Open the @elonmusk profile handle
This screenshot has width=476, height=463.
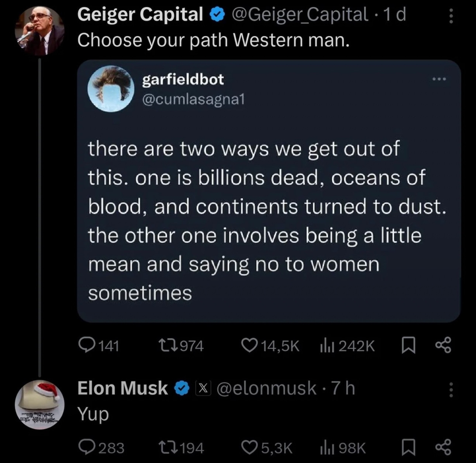coord(266,388)
